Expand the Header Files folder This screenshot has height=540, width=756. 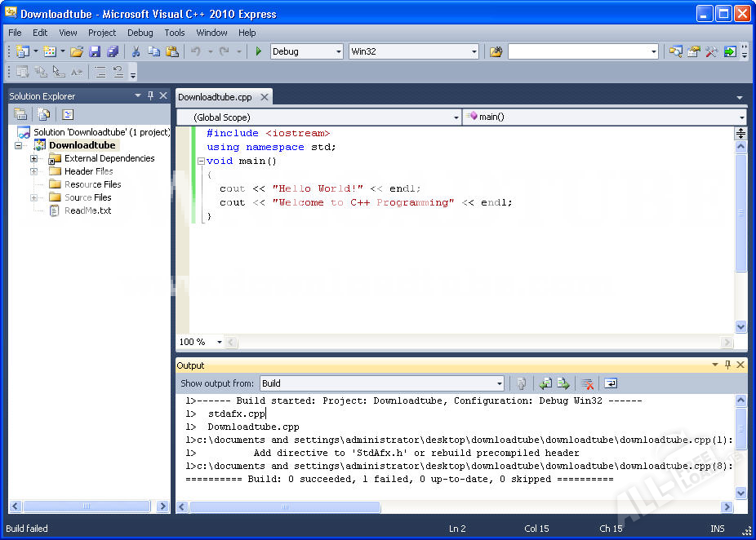34,171
